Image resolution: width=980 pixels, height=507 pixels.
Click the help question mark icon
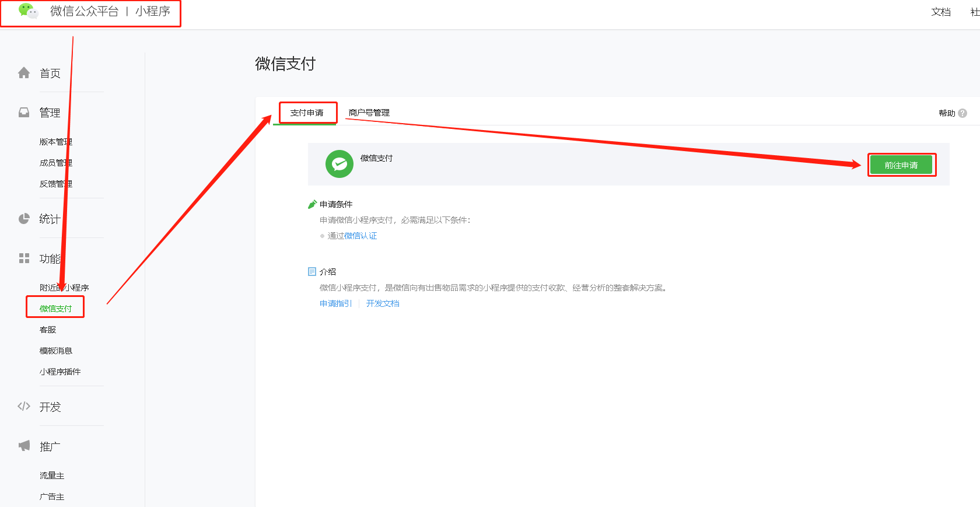coord(963,113)
